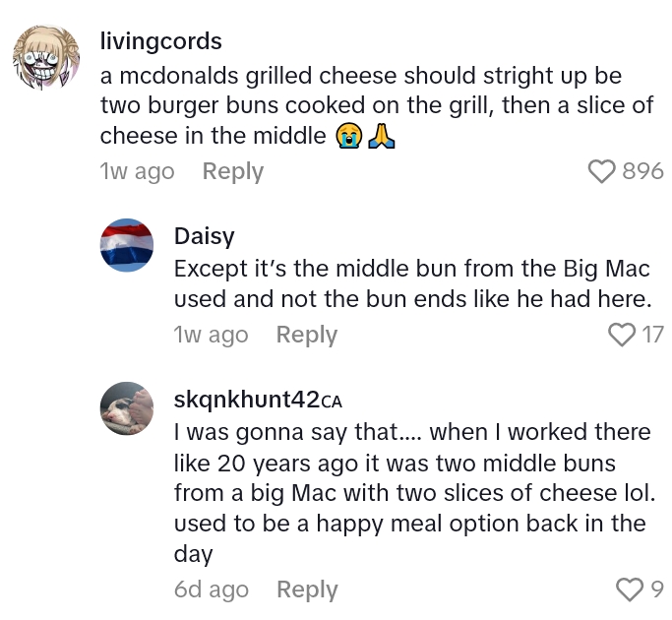This screenshot has height=620, width=672.
Task: Click the crying emoji in livingcords' comment
Action: (x=346, y=136)
